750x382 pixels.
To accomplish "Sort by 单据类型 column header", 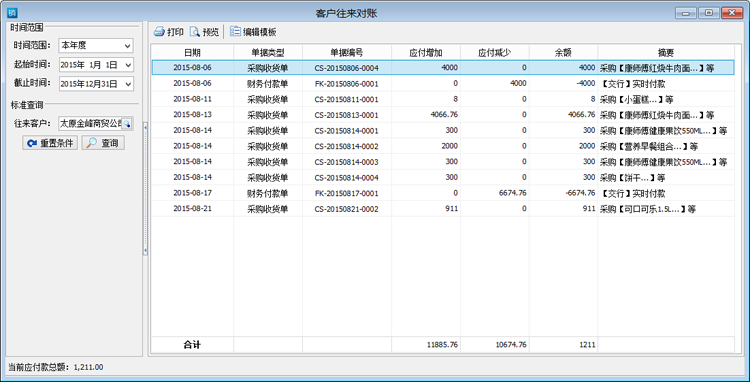I will [268, 53].
